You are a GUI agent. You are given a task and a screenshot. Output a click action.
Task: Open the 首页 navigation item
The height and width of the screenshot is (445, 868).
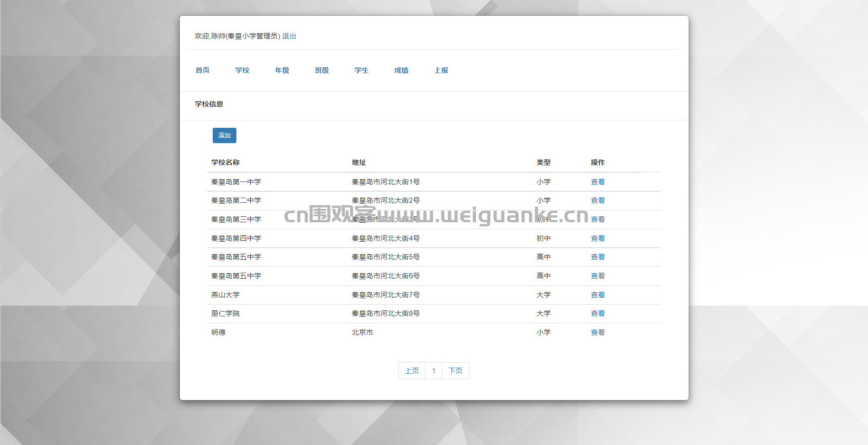(203, 70)
